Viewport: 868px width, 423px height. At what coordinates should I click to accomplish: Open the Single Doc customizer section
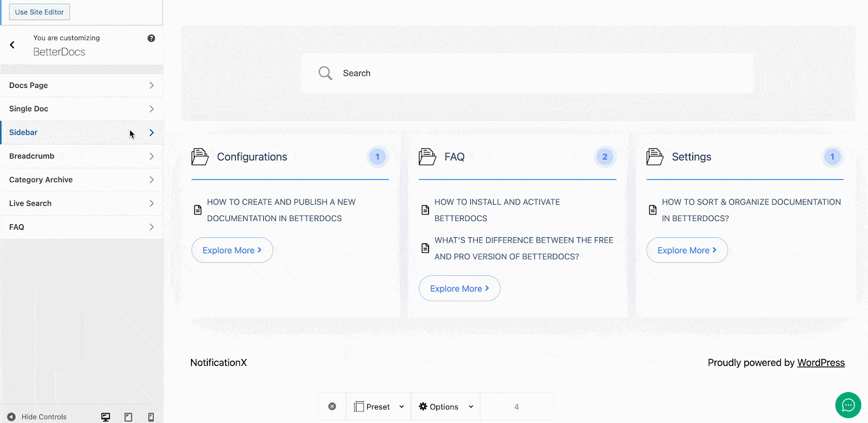[x=81, y=109]
